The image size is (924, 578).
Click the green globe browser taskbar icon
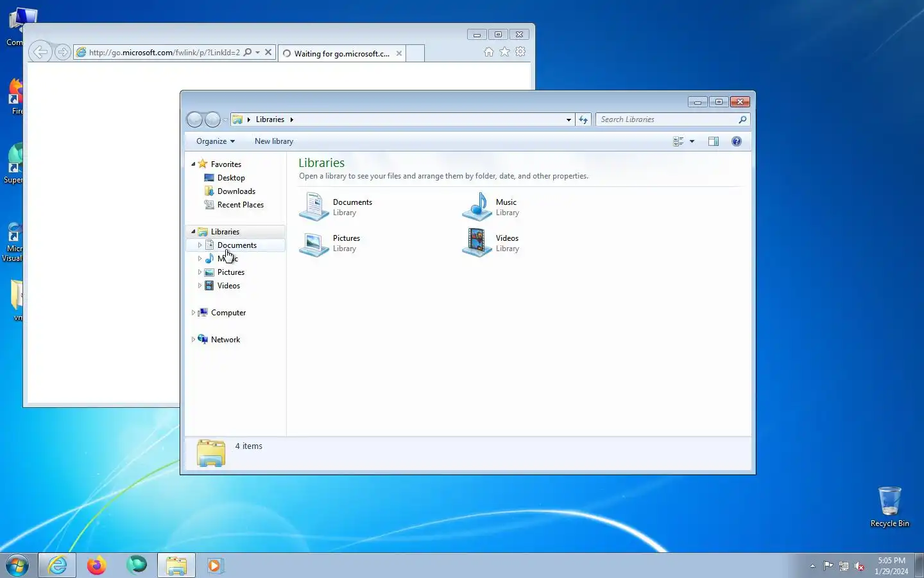point(137,566)
